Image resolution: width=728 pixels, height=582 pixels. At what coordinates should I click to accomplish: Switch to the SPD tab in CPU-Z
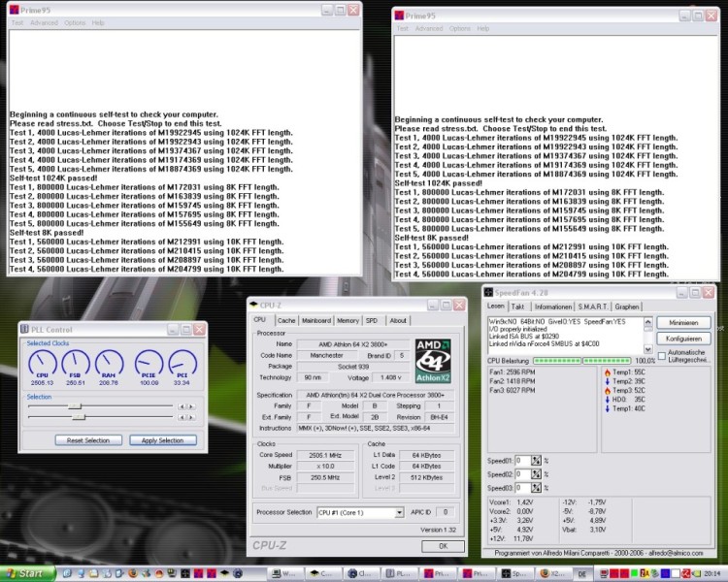tap(372, 321)
